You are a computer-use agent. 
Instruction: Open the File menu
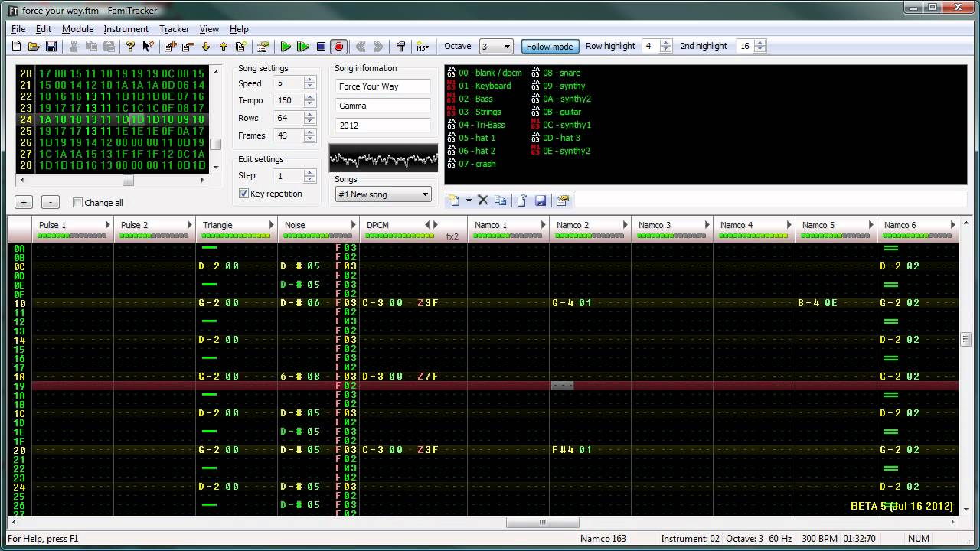pyautogui.click(x=18, y=29)
